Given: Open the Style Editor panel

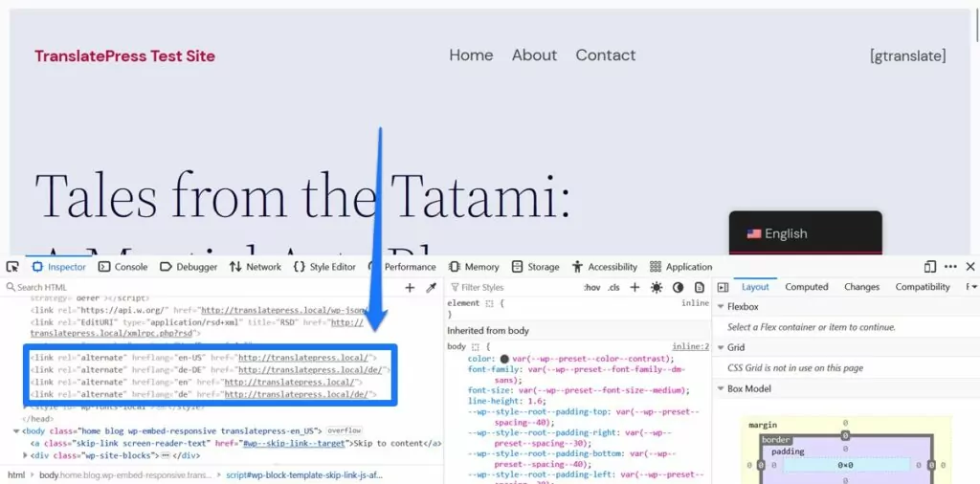Looking at the screenshot, I should point(324,267).
